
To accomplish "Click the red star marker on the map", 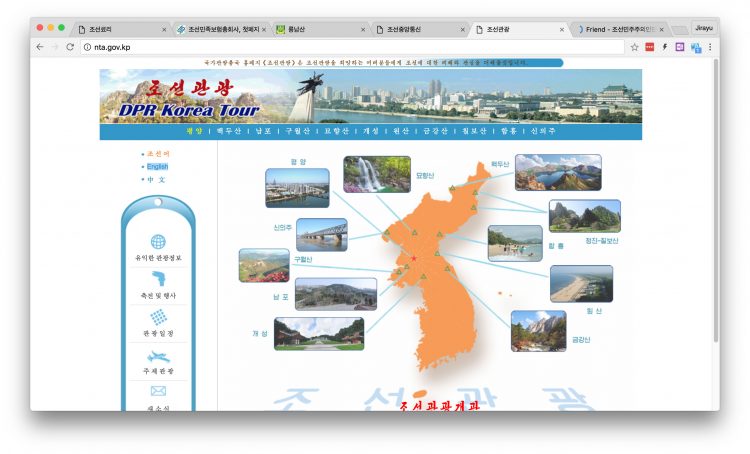I will [x=414, y=258].
